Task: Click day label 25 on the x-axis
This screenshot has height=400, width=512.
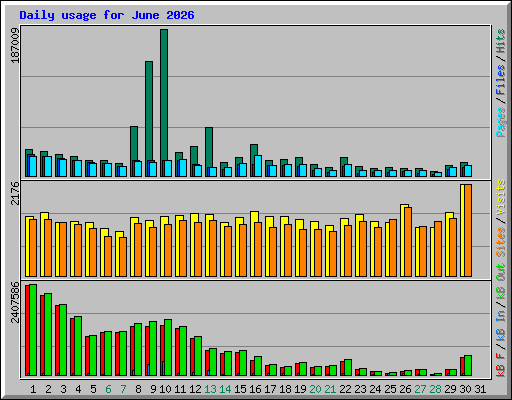Action: click(x=390, y=389)
